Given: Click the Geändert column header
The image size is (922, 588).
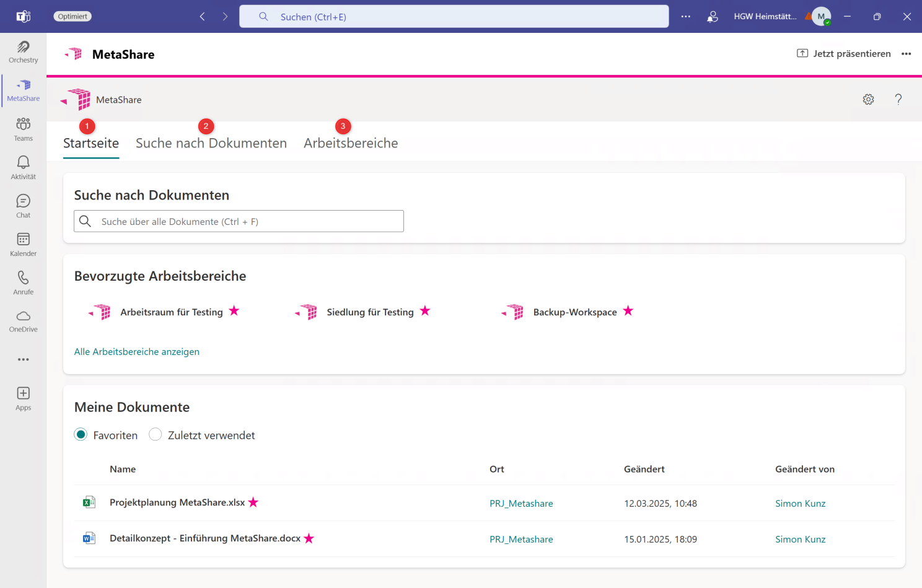Looking at the screenshot, I should click(644, 469).
